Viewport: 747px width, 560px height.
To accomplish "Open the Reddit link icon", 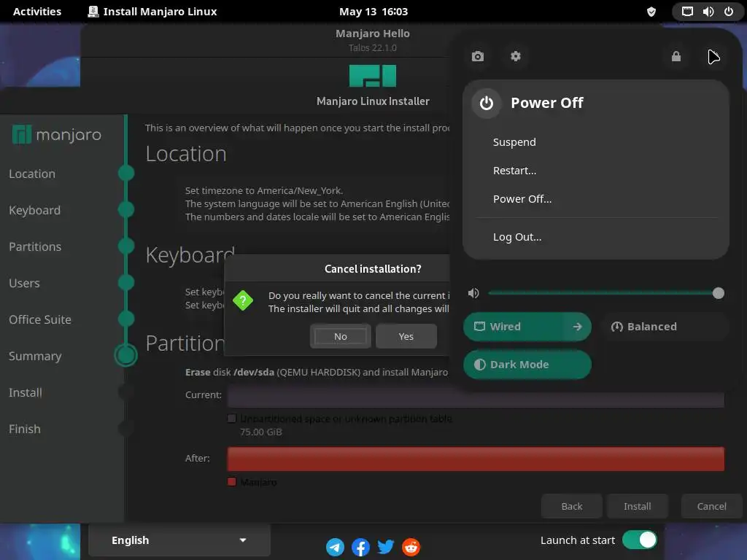I will (411, 547).
